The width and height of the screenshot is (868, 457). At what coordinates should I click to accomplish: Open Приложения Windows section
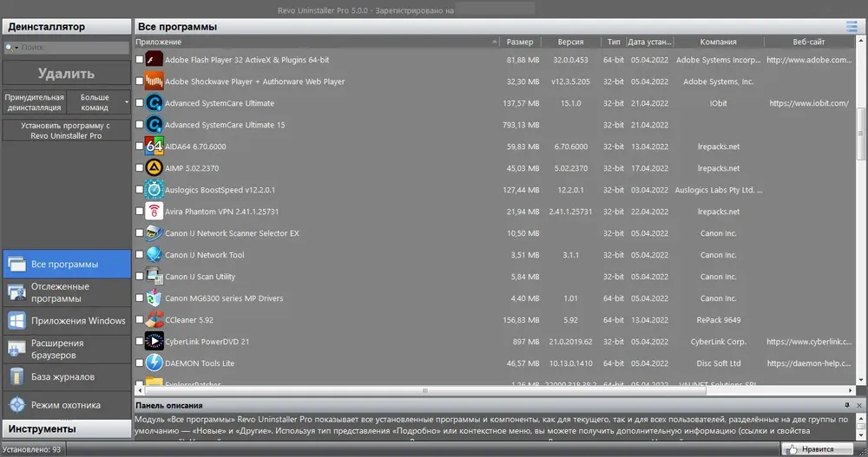(x=67, y=320)
